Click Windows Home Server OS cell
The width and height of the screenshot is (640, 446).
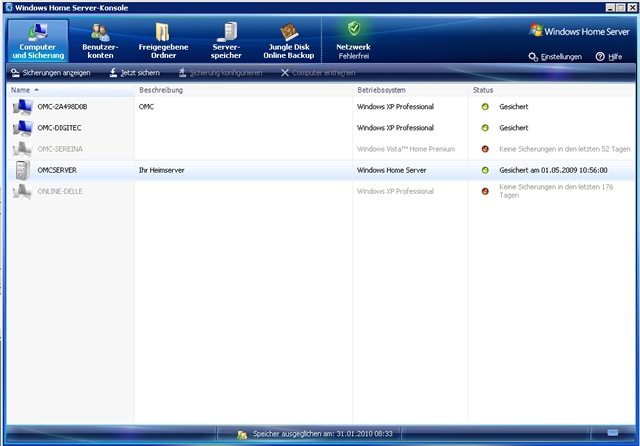click(x=391, y=170)
